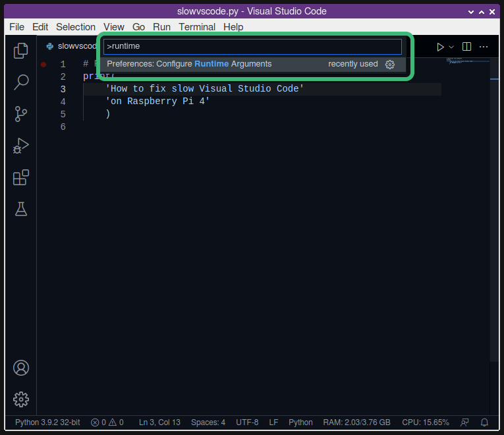Open the Edit menu

(40, 27)
